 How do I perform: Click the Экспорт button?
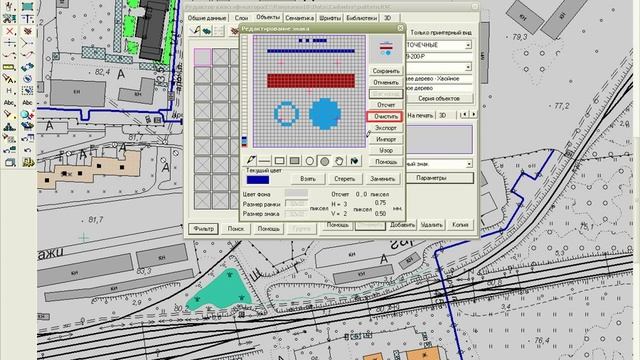[x=386, y=128]
